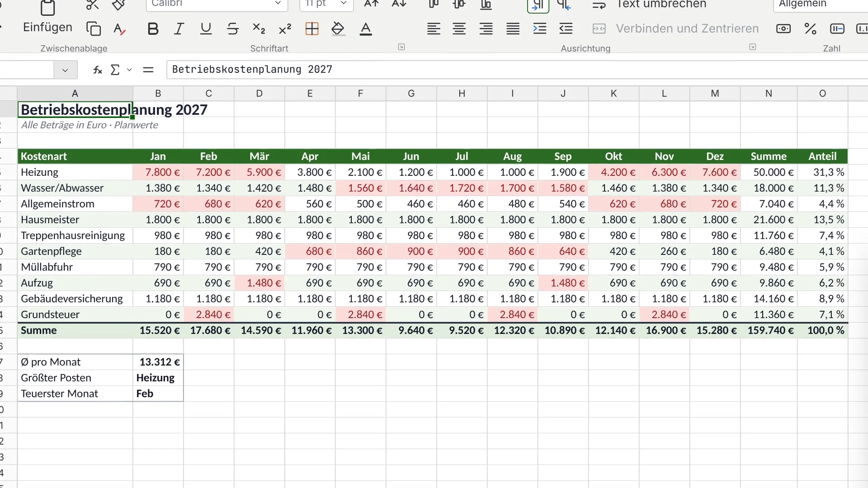
Task: Click the Einfügen paste button
Action: point(47,18)
